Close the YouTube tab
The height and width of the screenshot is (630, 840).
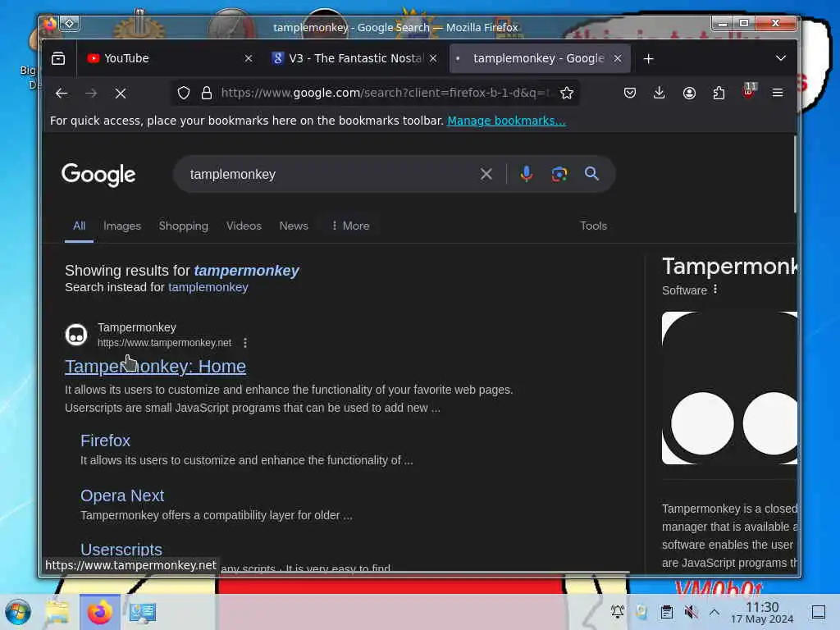(249, 58)
